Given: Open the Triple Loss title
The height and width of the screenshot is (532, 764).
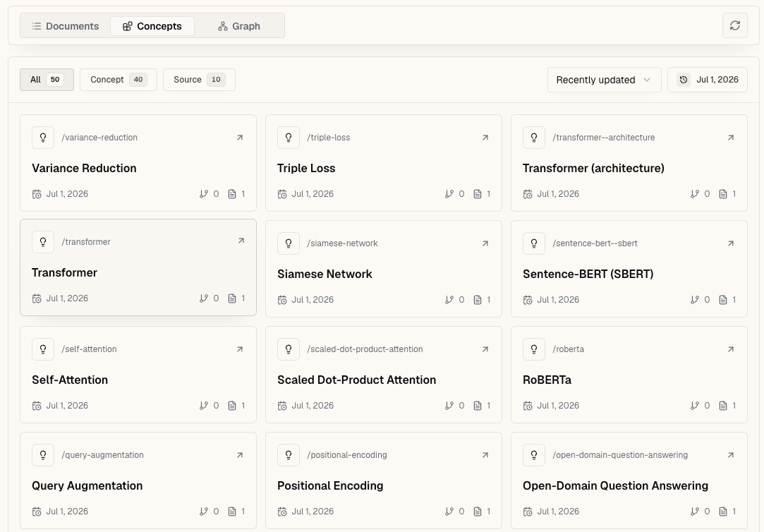Looking at the screenshot, I should (306, 168).
